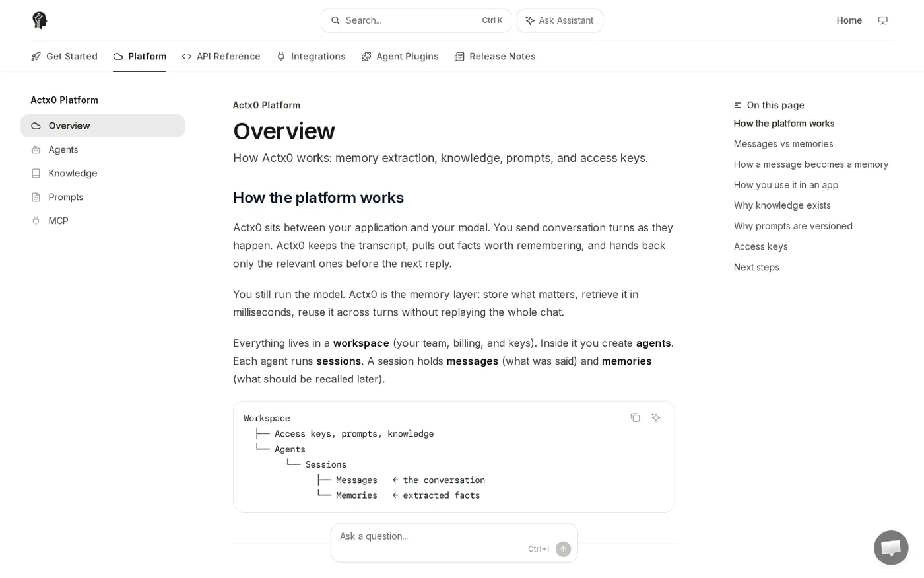Click the How the platform works heading
Image resolution: width=924 pixels, height=578 pixels.
[x=318, y=198]
